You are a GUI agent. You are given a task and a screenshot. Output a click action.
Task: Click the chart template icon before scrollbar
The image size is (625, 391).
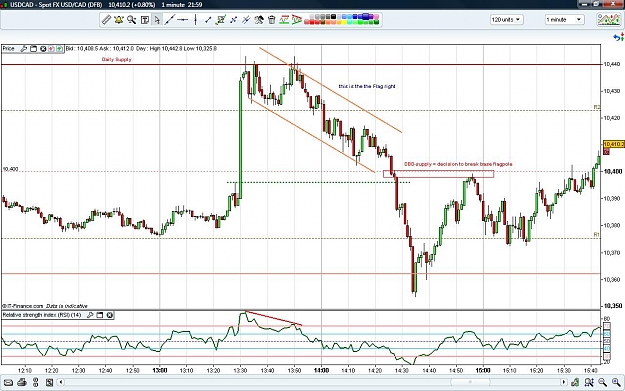49,383
